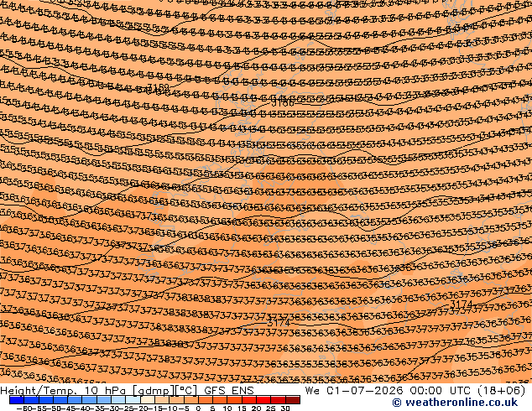The height and width of the screenshot is (411, 532).
Task: Click the eastern '3180' contour label
Action: (283, 102)
